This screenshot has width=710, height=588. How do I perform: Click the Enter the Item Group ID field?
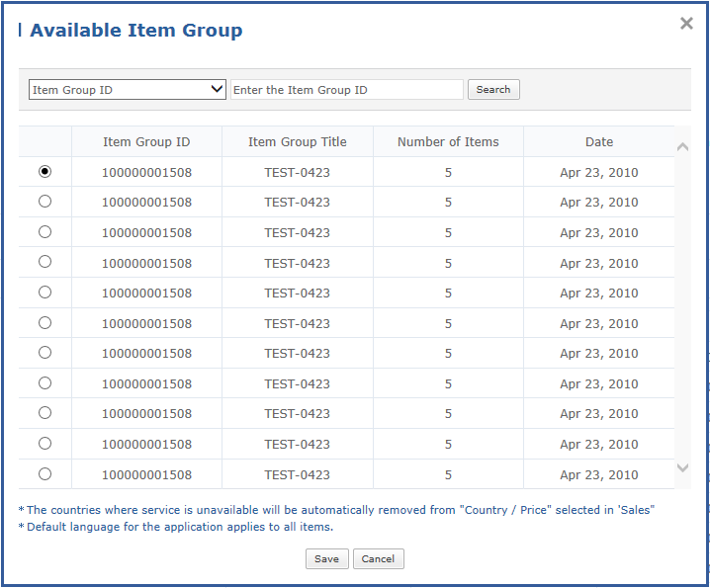[346, 90]
